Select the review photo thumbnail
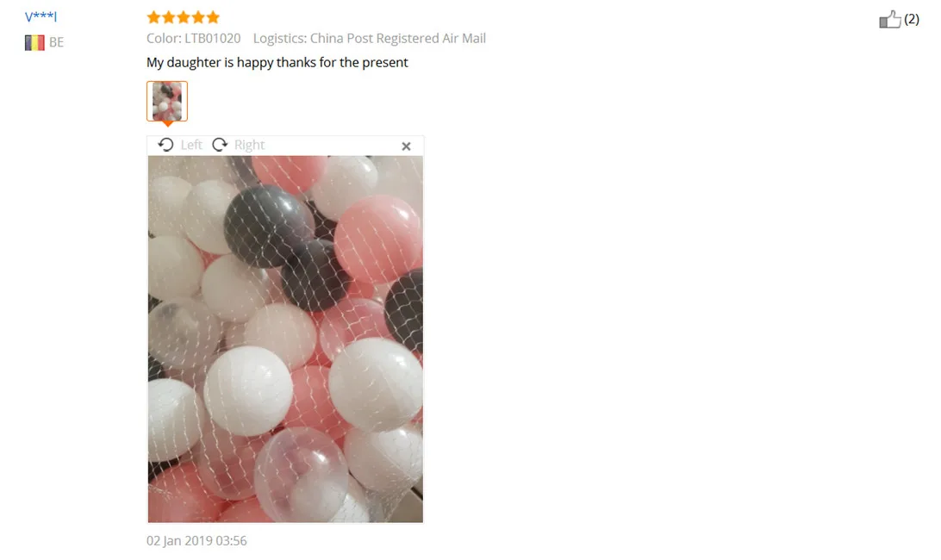Image resolution: width=941 pixels, height=560 pixels. point(167,101)
